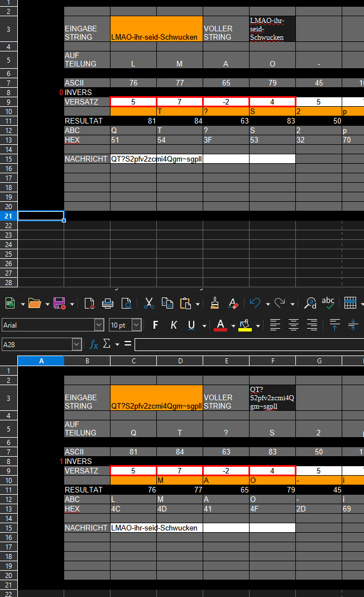Screen dimensions: 364x597
Task: Click the Name Box showing A28
Action: (37, 344)
